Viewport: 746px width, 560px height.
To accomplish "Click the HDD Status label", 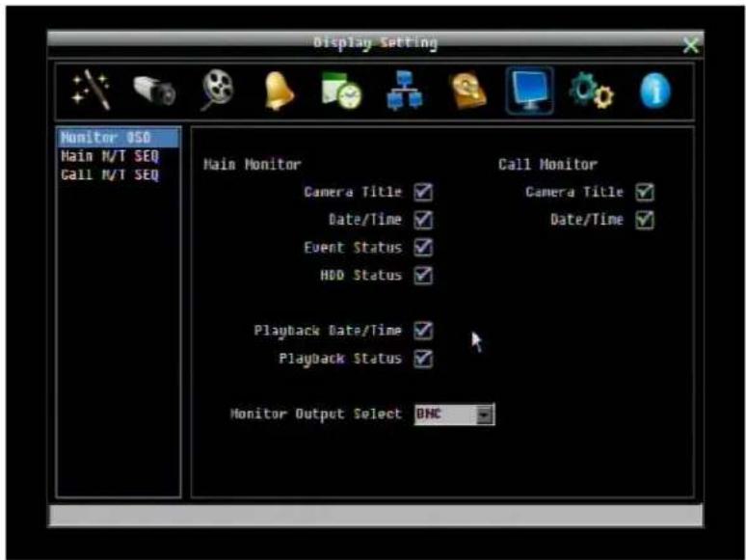I will pyautogui.click(x=361, y=275).
